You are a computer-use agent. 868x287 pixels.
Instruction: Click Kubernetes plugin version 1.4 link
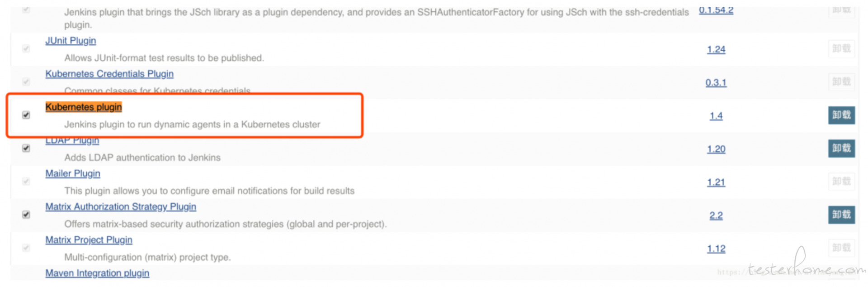pos(716,116)
